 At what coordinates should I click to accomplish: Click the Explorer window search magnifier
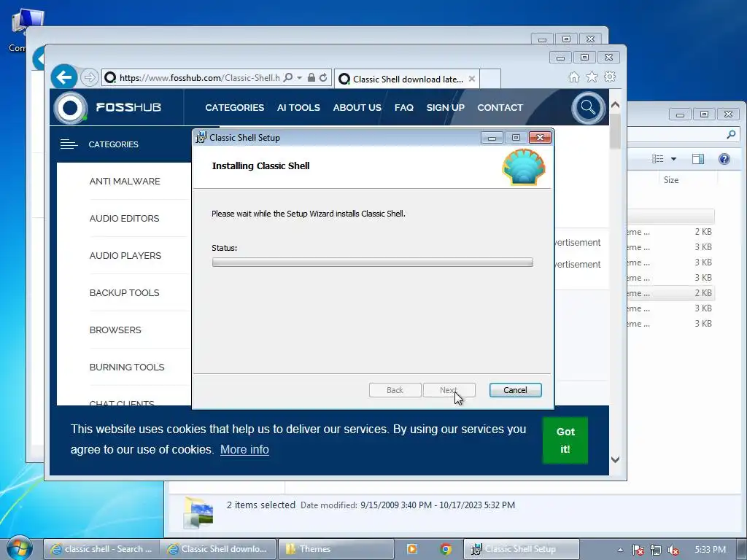pos(731,135)
